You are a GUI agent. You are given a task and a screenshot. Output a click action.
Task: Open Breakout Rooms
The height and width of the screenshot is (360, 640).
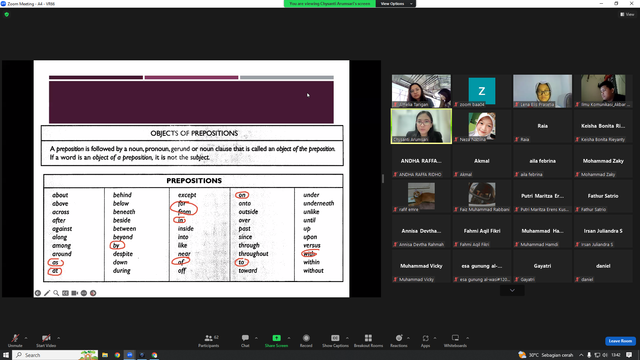(368, 340)
